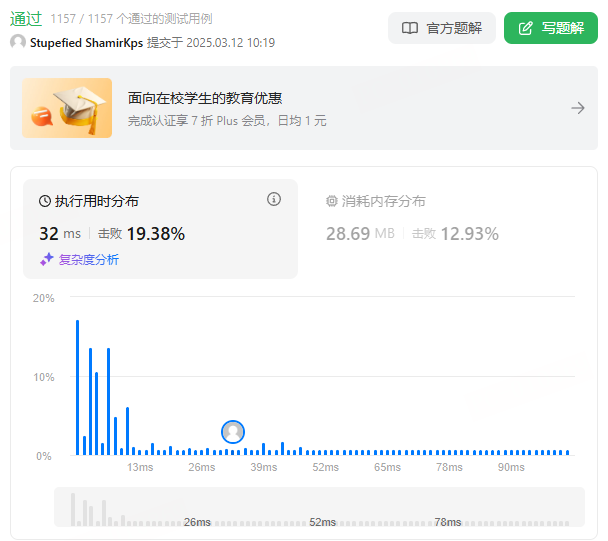Click the 击败 19.38% runtime percentile

[x=141, y=233]
